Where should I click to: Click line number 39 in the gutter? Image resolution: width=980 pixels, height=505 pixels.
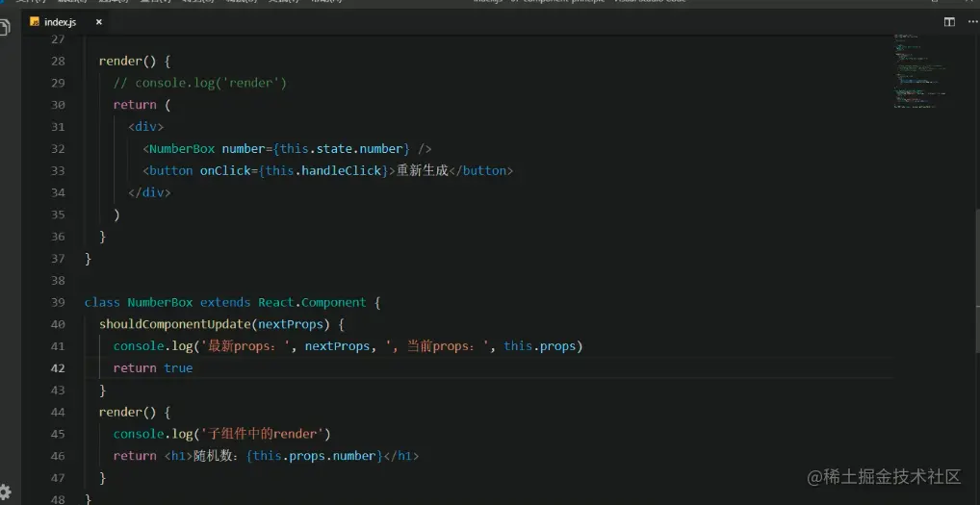coord(57,302)
